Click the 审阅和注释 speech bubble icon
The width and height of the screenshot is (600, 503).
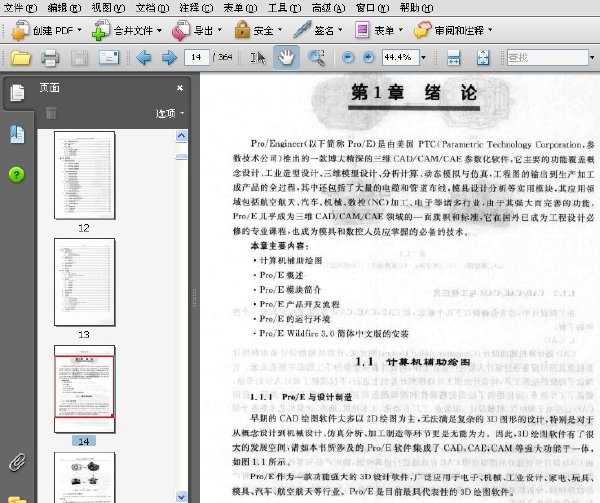pos(422,30)
